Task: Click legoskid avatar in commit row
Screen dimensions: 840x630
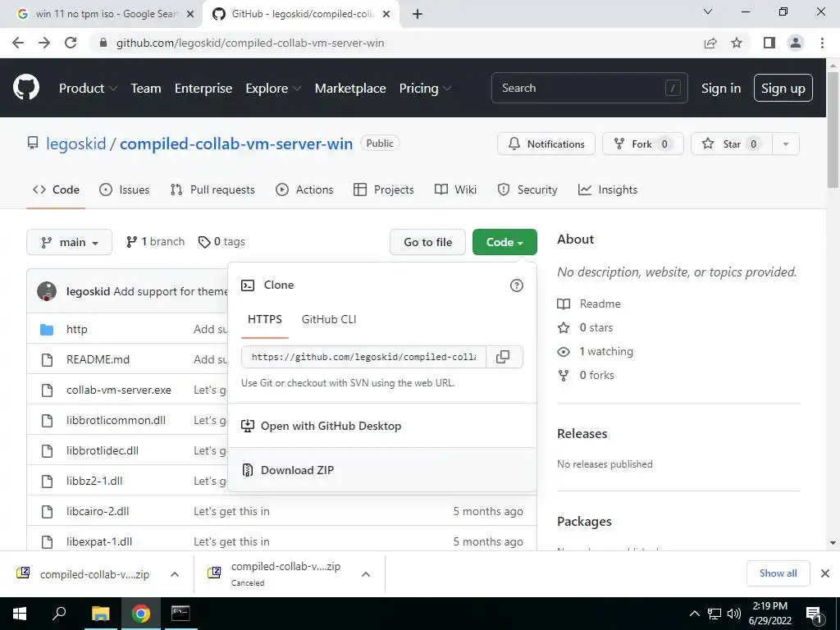Action: pyautogui.click(x=47, y=291)
